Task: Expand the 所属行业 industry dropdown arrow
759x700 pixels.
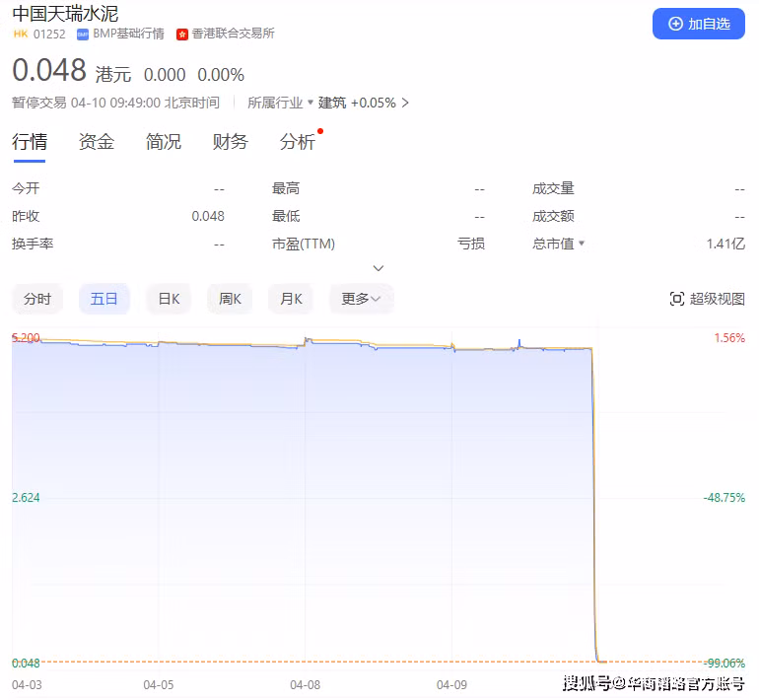Action: pos(310,103)
